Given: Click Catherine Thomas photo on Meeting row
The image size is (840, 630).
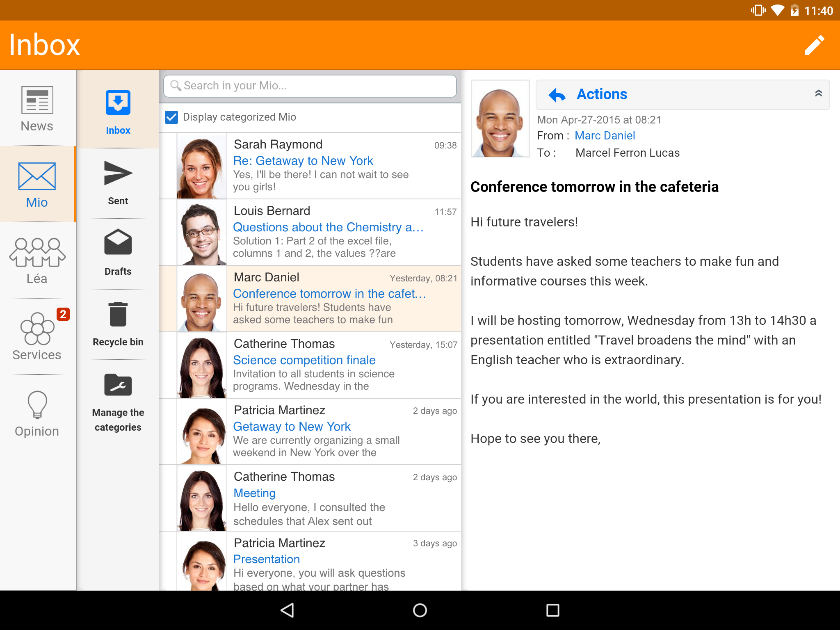Looking at the screenshot, I should pyautogui.click(x=201, y=498).
